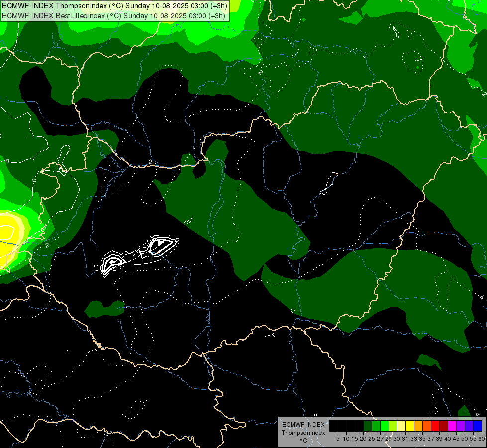
Task: Select the yellow 31–33 legend swatch
Action: pyautogui.click(x=410, y=426)
